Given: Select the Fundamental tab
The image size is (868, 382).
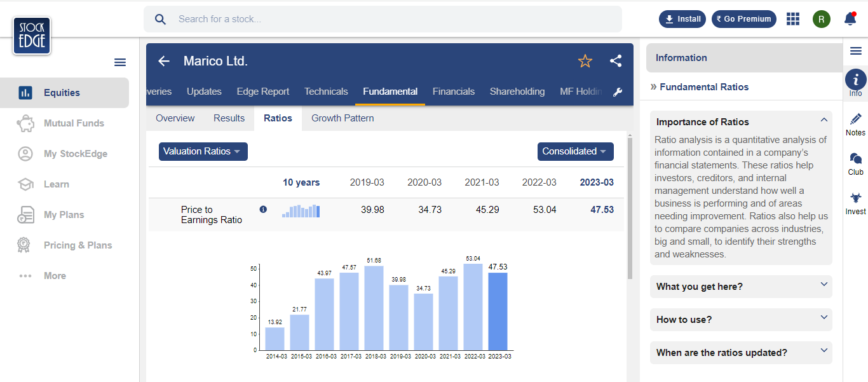Looking at the screenshot, I should [390, 92].
